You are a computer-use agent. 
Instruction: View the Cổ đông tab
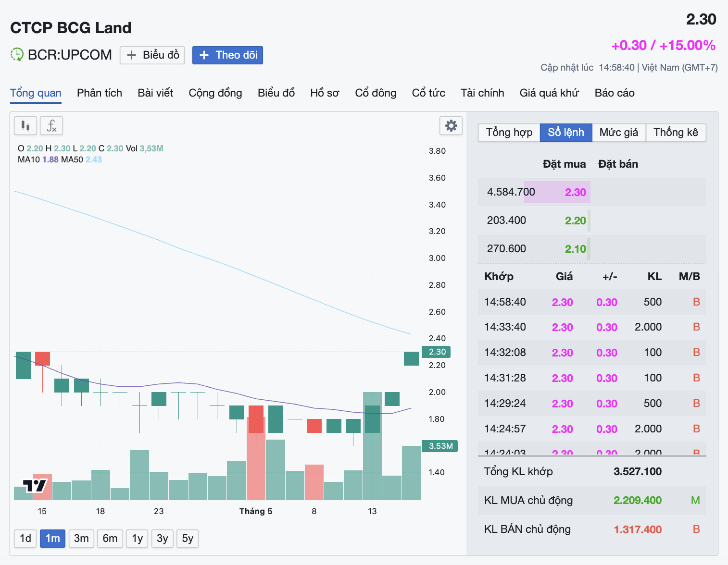pos(376,93)
